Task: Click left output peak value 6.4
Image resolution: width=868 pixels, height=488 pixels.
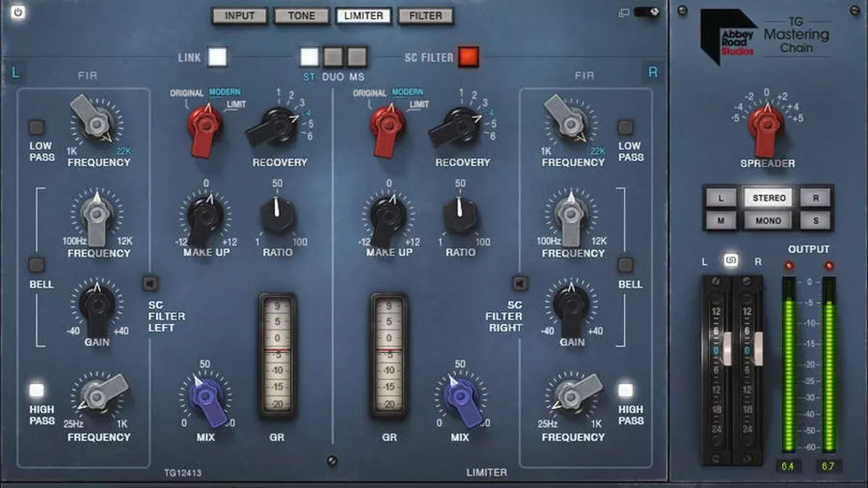Action: [x=789, y=466]
